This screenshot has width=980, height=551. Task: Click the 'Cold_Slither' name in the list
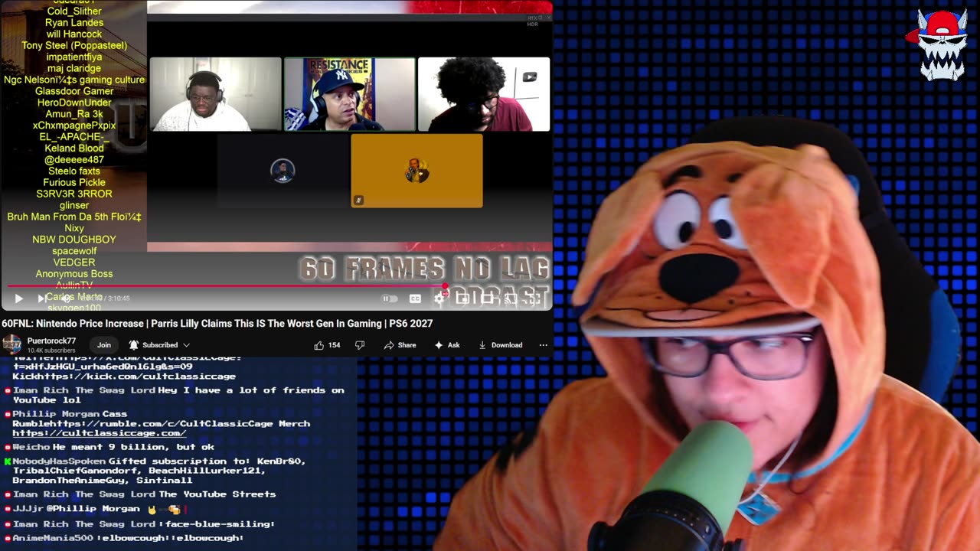click(x=74, y=11)
